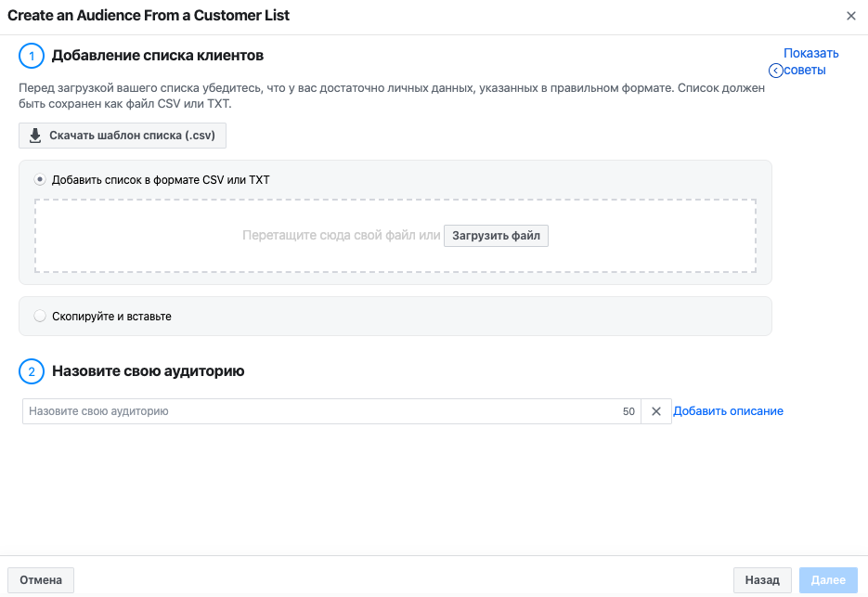Click the Отмена cancel button
Image resolution: width=868 pixels, height=597 pixels.
click(x=41, y=580)
